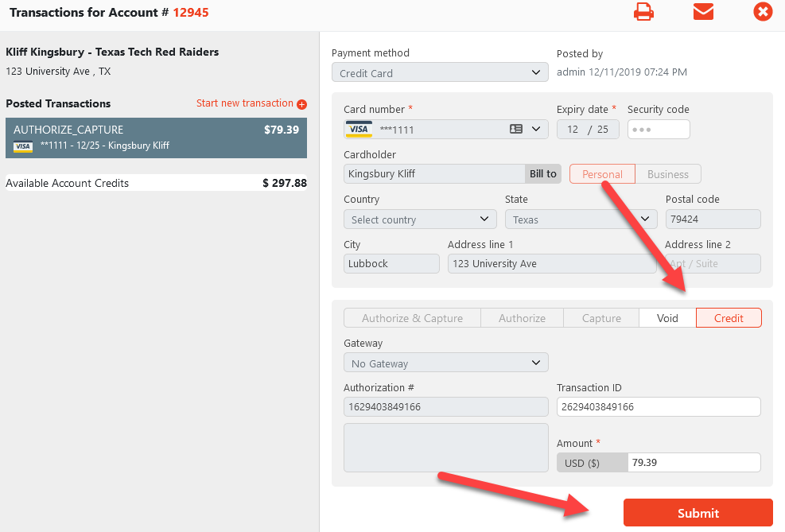The width and height of the screenshot is (785, 532).
Task: Toggle the Bill to button
Action: [x=543, y=174]
